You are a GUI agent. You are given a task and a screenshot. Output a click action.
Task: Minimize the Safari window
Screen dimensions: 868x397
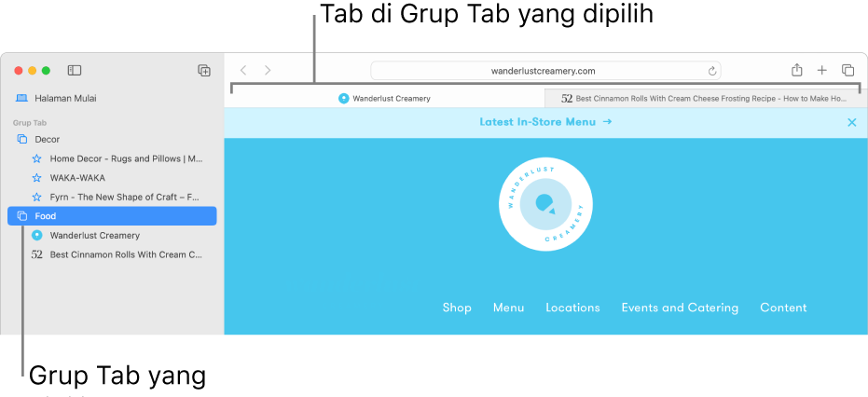[32, 70]
